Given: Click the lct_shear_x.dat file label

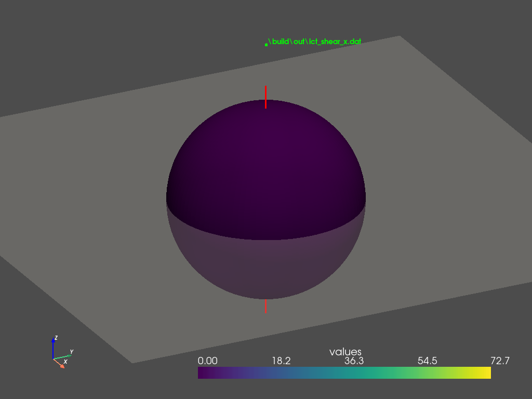Looking at the screenshot, I should 314,42.
